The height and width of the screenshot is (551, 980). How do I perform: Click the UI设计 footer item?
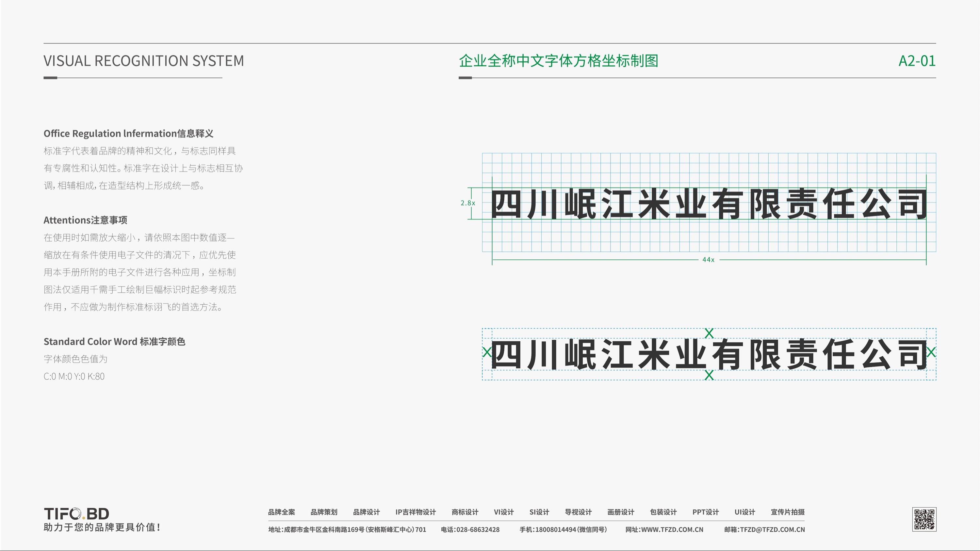click(745, 512)
